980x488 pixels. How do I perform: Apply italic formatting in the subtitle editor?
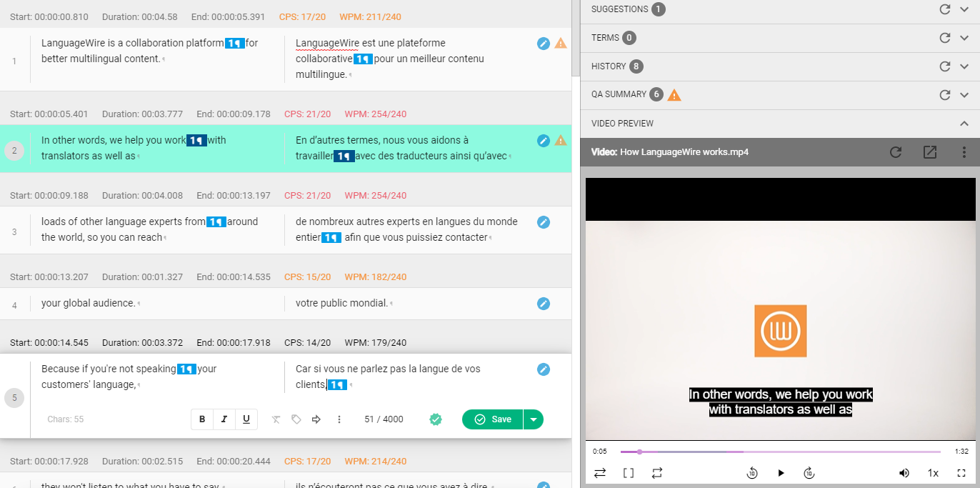click(x=224, y=419)
